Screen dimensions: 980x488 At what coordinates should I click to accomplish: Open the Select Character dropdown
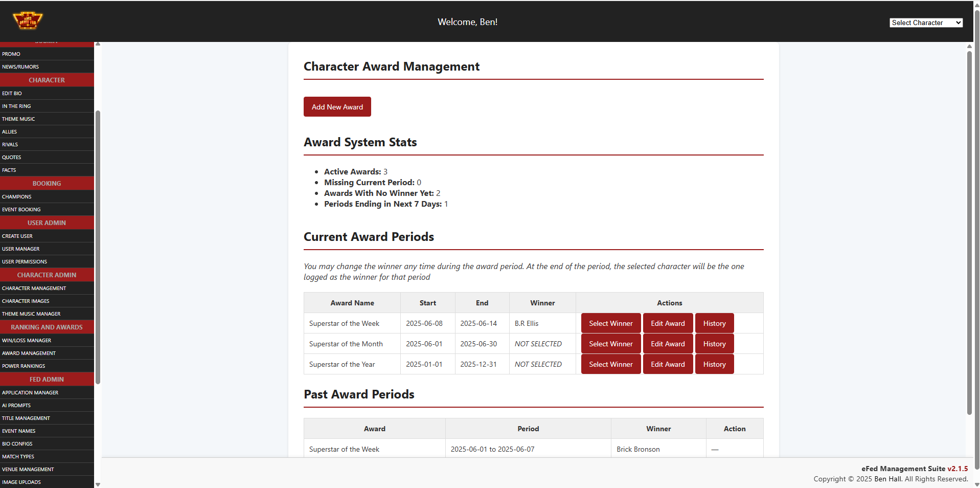(925, 23)
